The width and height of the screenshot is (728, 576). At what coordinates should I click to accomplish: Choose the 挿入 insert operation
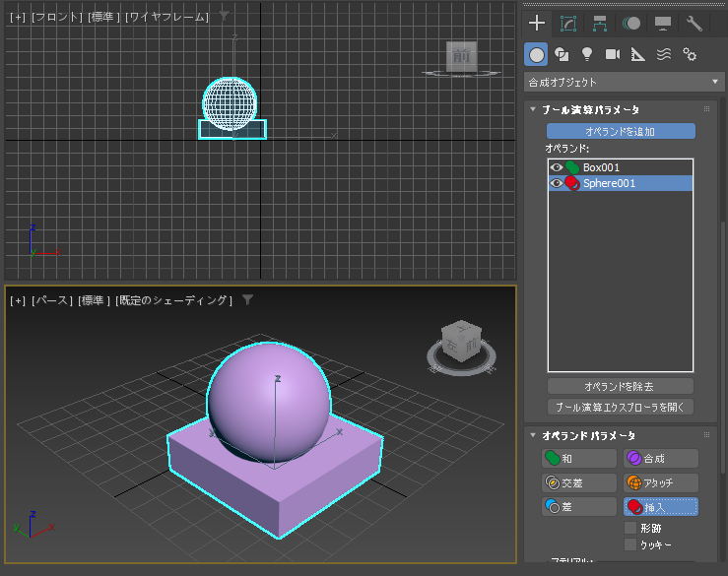661,507
